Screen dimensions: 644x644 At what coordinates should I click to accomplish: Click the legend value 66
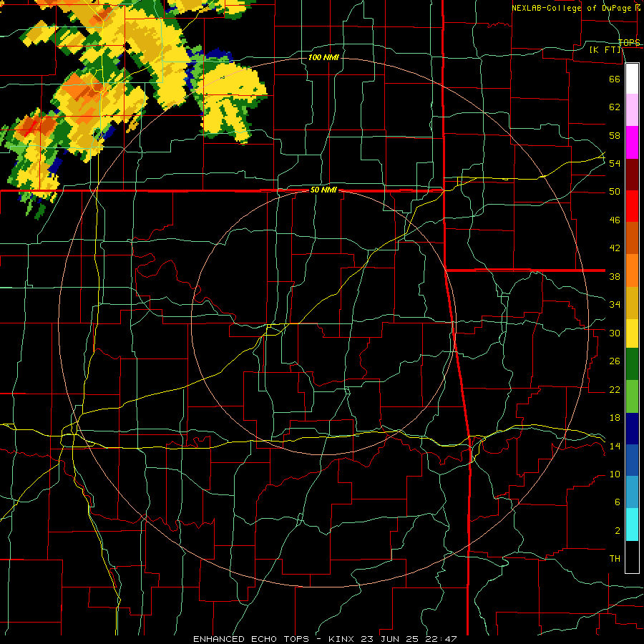(615, 79)
